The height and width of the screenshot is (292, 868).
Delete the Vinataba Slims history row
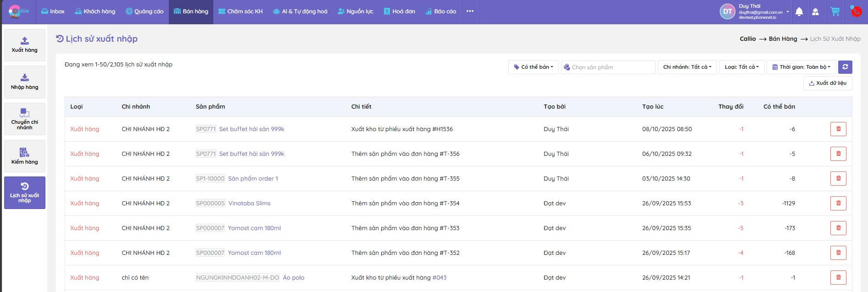[838, 204]
